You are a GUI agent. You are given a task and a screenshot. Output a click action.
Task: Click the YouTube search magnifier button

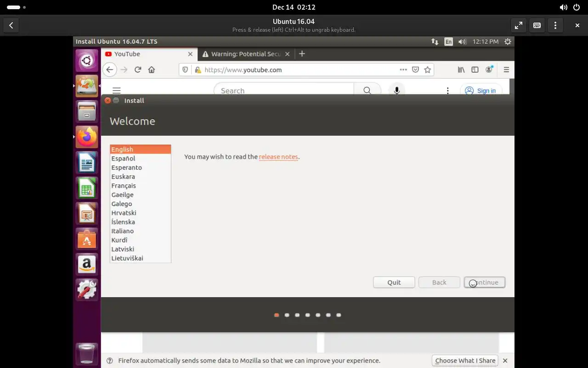pos(367,90)
